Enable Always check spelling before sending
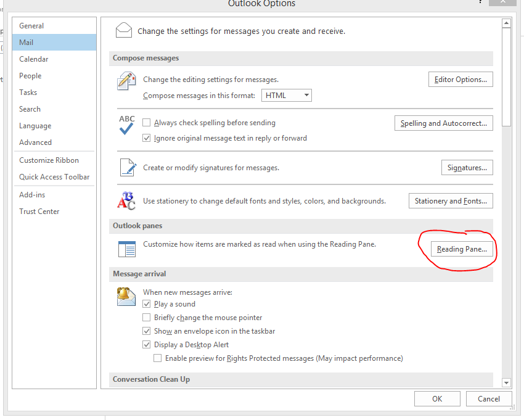 pos(146,122)
